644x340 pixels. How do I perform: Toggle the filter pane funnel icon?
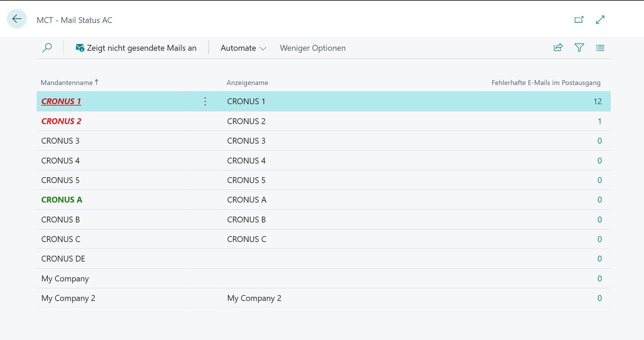(x=579, y=48)
